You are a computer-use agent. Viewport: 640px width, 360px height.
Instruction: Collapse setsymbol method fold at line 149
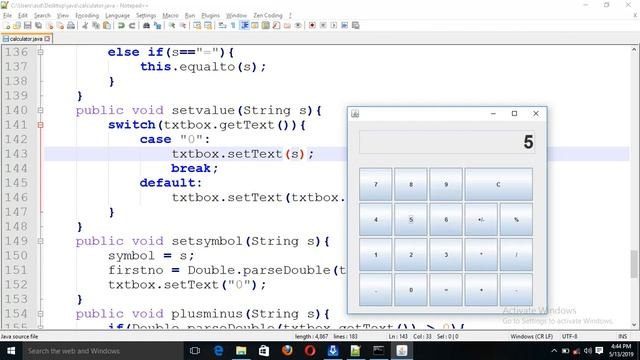(x=40, y=241)
